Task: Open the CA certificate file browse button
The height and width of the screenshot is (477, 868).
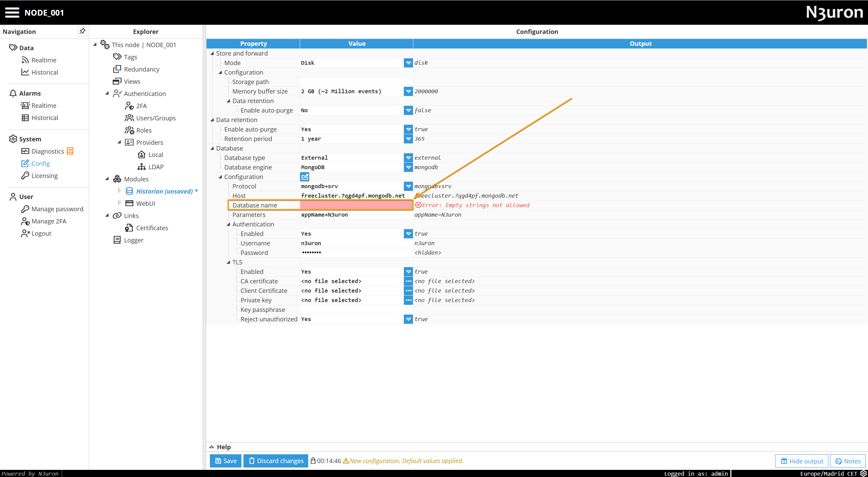Action: click(408, 281)
